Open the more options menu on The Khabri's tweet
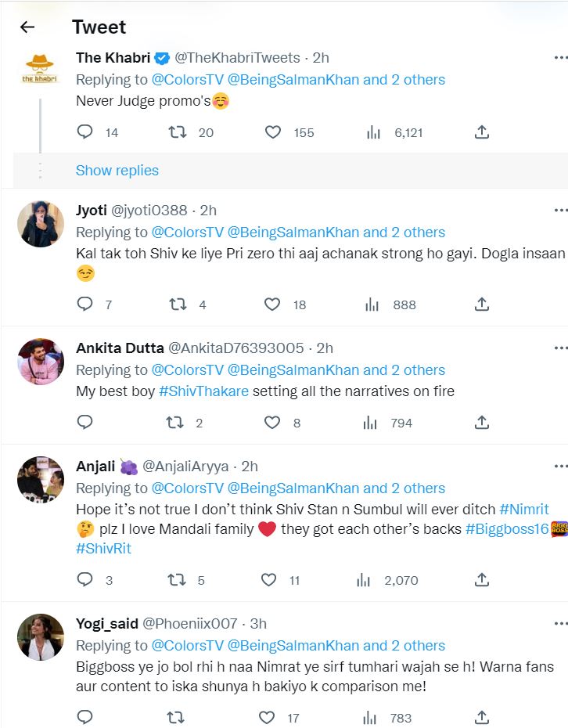Image resolution: width=568 pixels, height=728 pixels. click(x=559, y=56)
